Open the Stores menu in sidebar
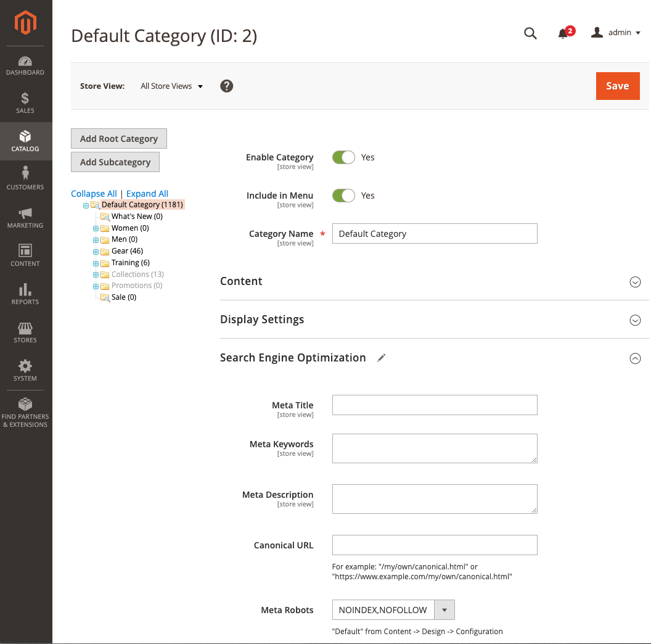 tap(25, 332)
